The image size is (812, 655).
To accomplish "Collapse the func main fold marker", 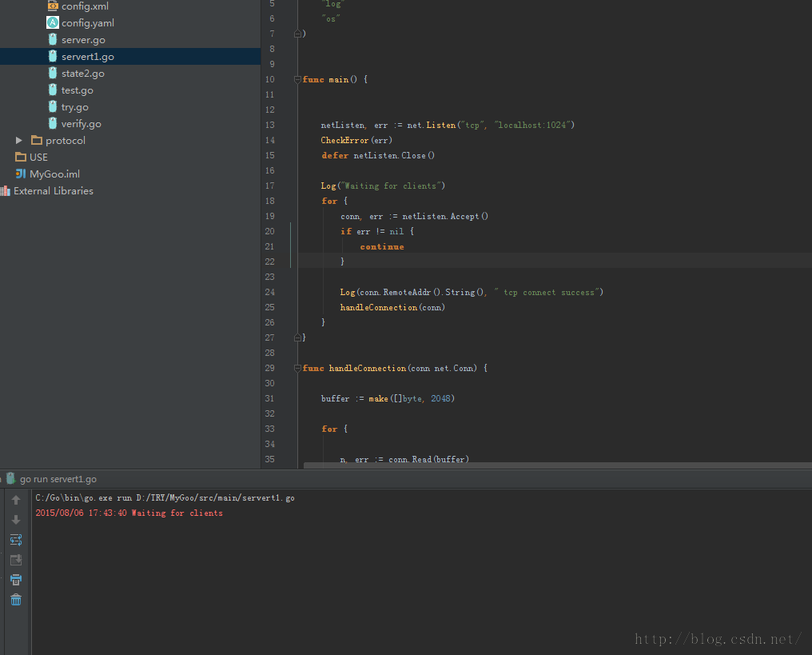I will coord(298,79).
